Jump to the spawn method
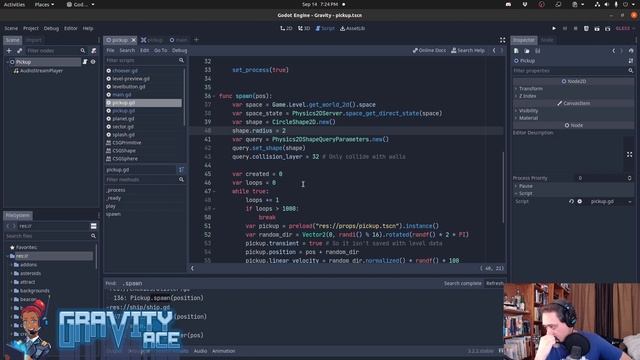The height and width of the screenshot is (360, 640). pyautogui.click(x=113, y=214)
